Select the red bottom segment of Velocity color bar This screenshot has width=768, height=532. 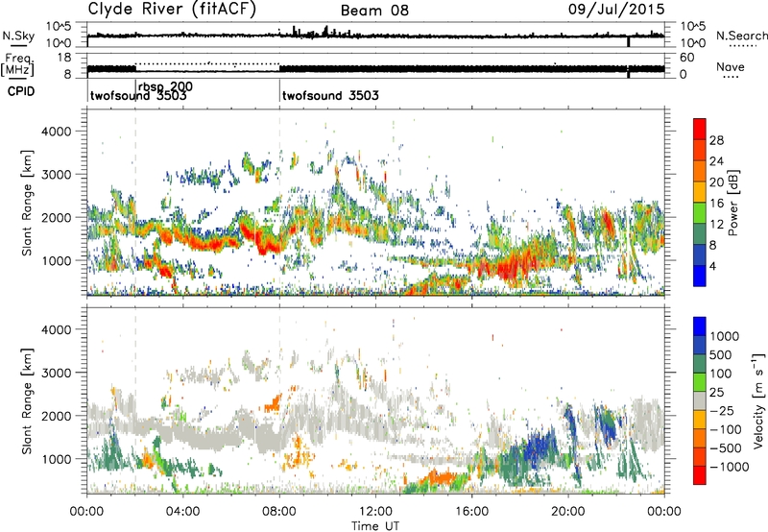coord(700,475)
